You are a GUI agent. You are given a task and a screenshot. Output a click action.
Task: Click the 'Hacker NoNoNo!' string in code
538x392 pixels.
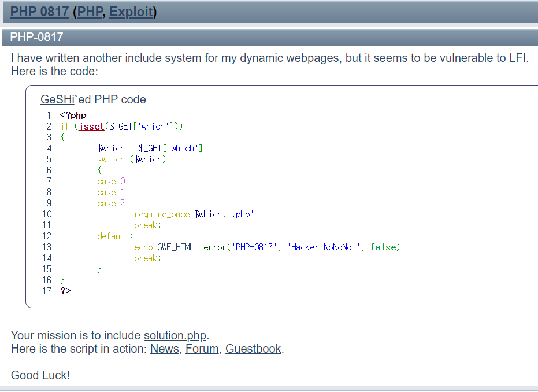324,247
